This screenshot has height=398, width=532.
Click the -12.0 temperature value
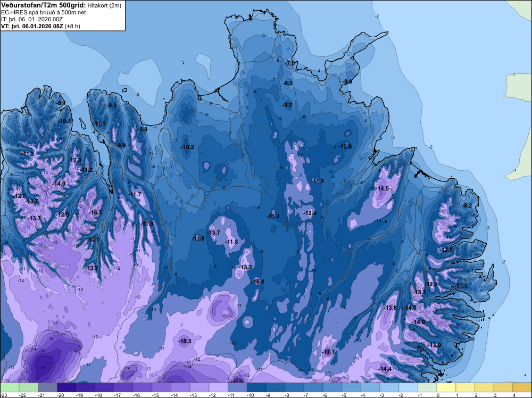pos(94,239)
